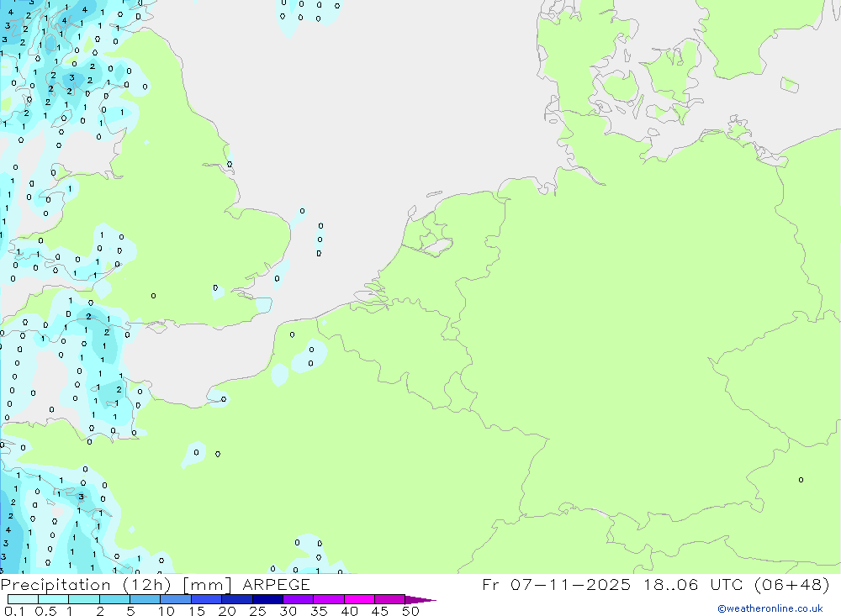Click the '10' legend scale label
841x616 pixels.
coord(167,611)
